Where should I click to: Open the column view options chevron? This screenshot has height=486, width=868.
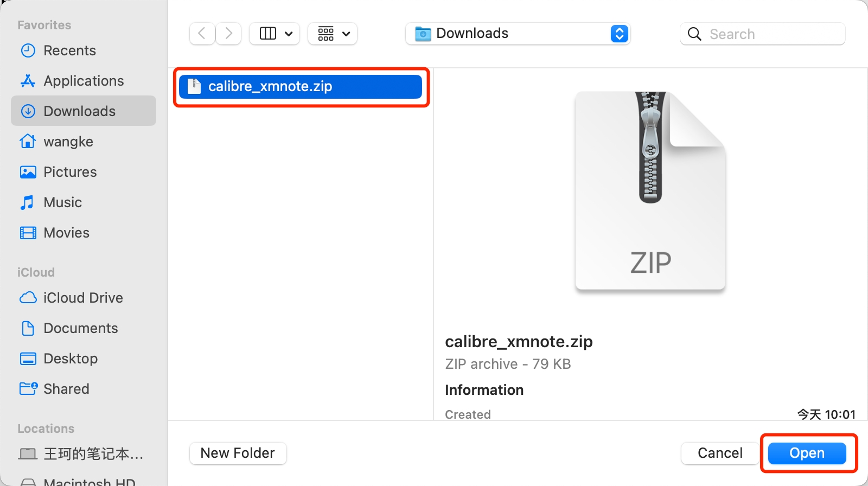coord(289,34)
